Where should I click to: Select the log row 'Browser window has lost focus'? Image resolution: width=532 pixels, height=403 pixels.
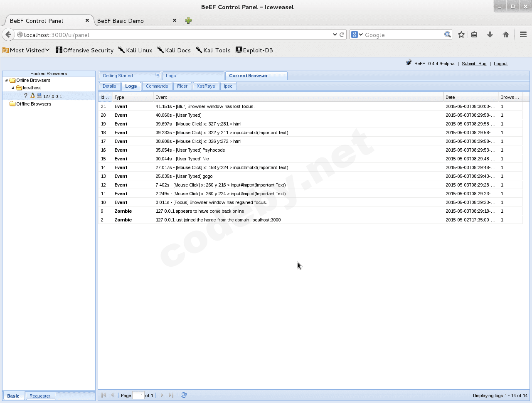coord(310,106)
